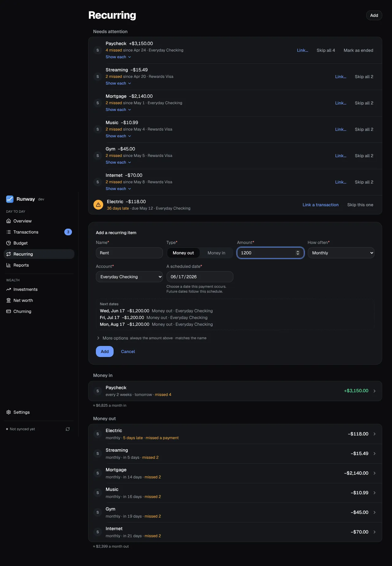The height and width of the screenshot is (566, 392).
Task: Expand Show each under Mortgage
Action: [118, 110]
